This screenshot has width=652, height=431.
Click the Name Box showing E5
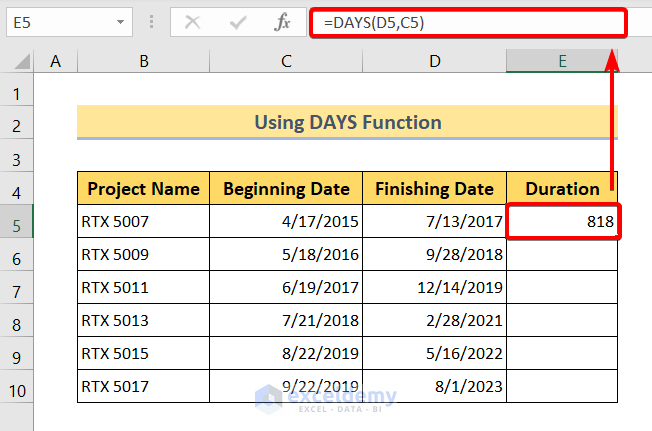[69, 22]
